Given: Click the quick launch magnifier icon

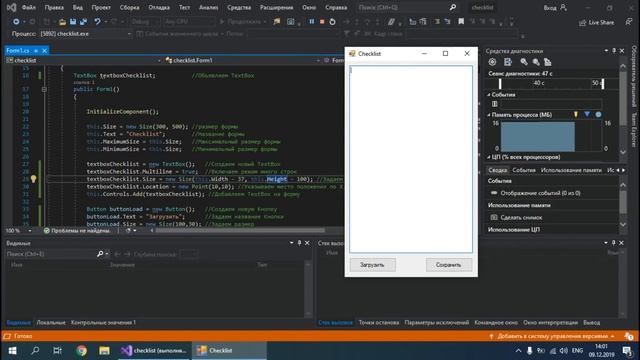Looking at the screenshot, I should [453, 7].
